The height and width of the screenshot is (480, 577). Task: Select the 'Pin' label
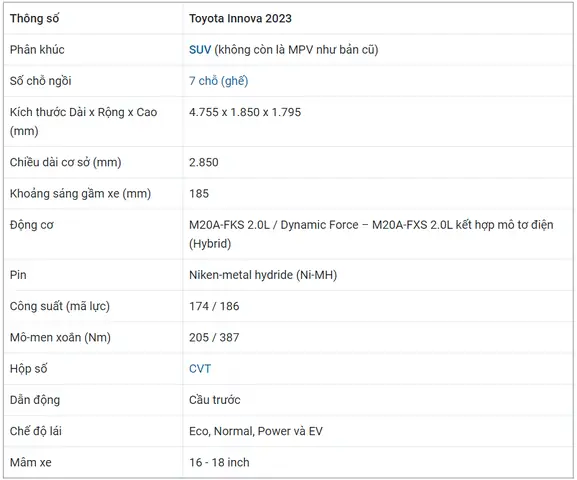click(x=18, y=275)
